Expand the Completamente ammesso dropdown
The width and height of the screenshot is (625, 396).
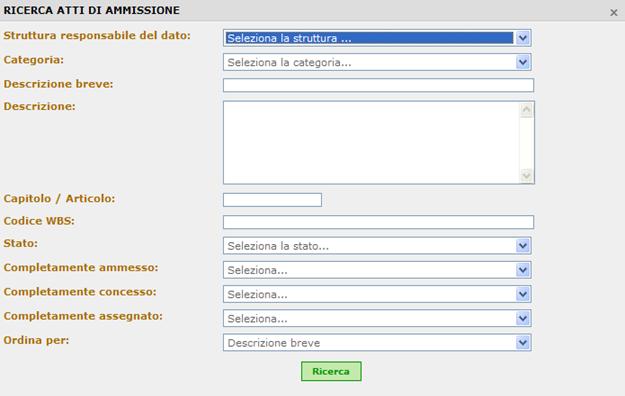coord(377,270)
